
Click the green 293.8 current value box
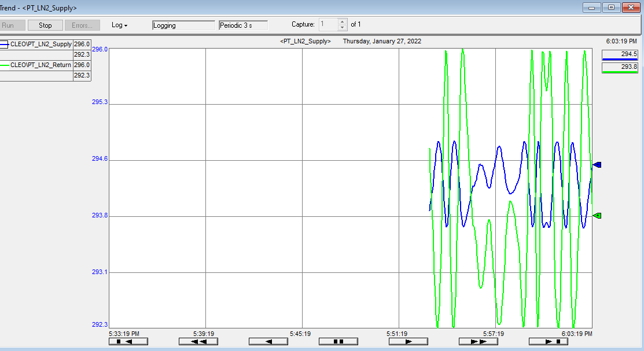[x=620, y=67]
